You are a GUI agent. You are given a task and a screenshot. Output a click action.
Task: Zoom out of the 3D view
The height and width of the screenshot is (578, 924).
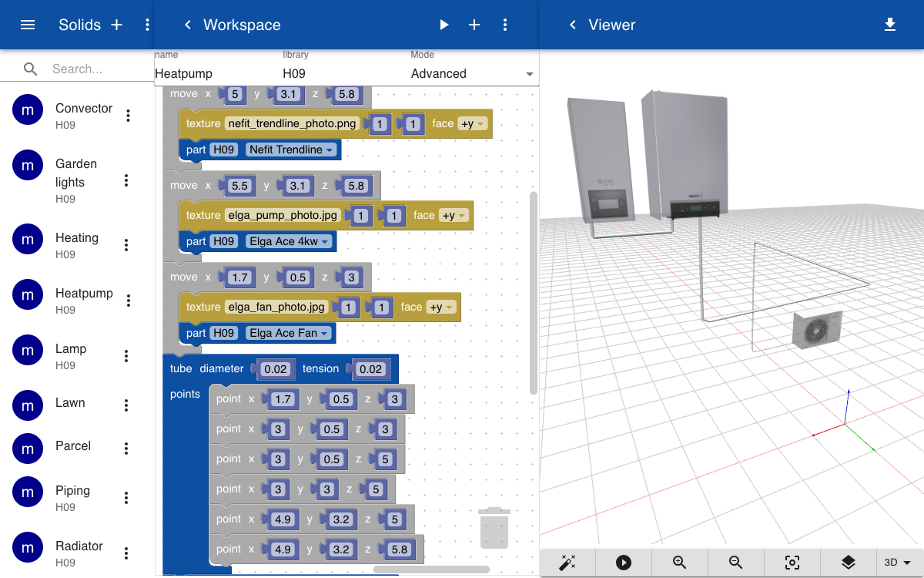click(736, 563)
